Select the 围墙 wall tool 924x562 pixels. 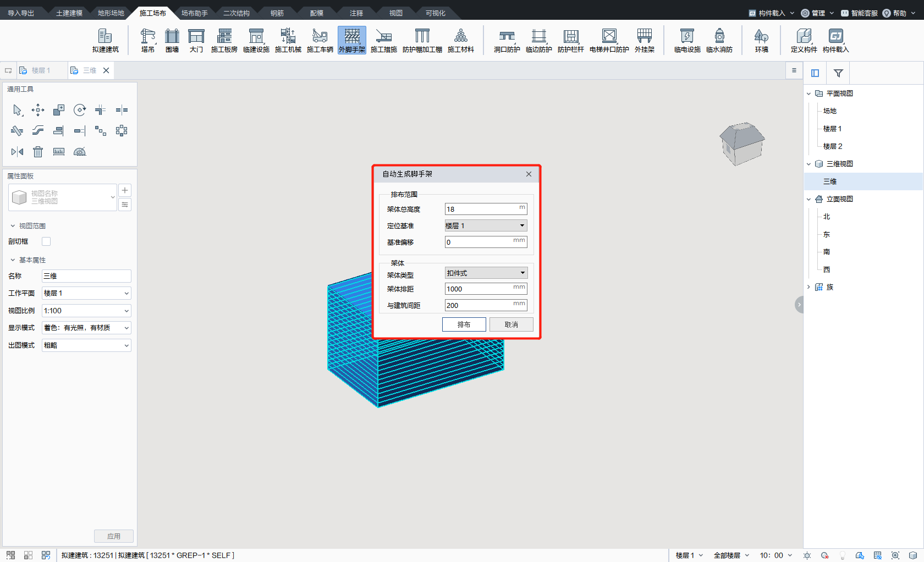172,41
